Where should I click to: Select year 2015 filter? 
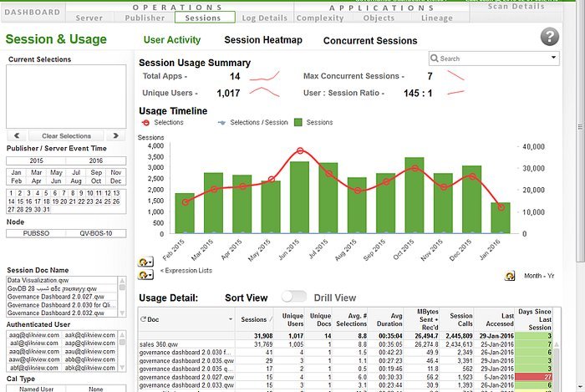36,160
